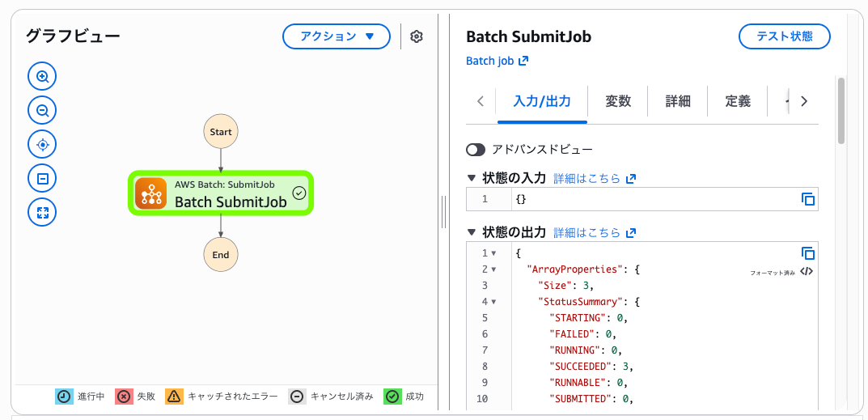The height and width of the screenshot is (420, 868).
Task: Select the Start node in graph
Action: (x=220, y=132)
